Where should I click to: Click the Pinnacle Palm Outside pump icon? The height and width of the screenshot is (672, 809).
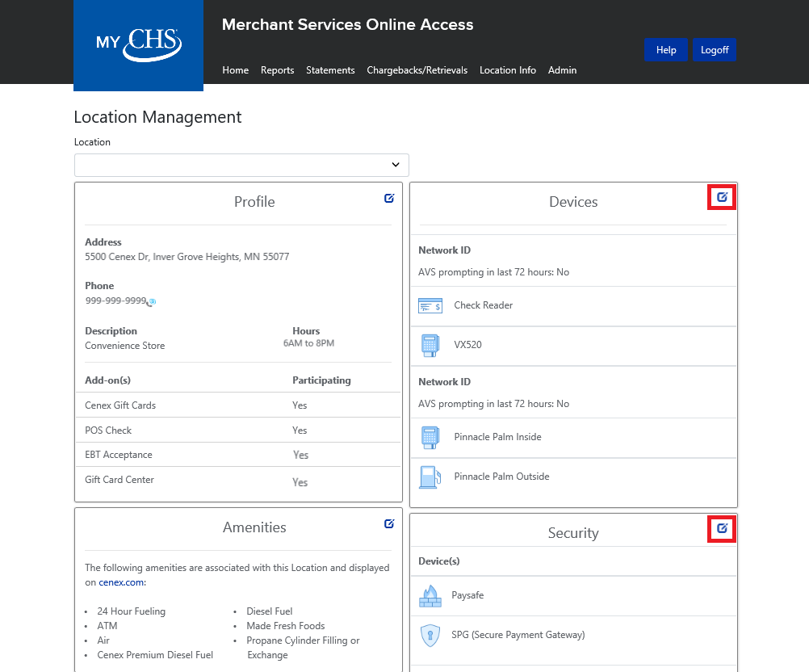pos(430,477)
